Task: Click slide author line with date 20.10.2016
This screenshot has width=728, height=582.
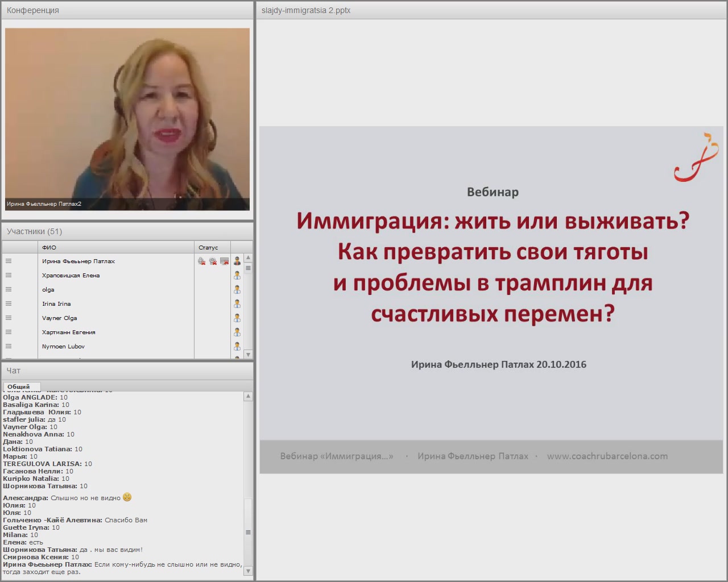Action: (x=499, y=364)
